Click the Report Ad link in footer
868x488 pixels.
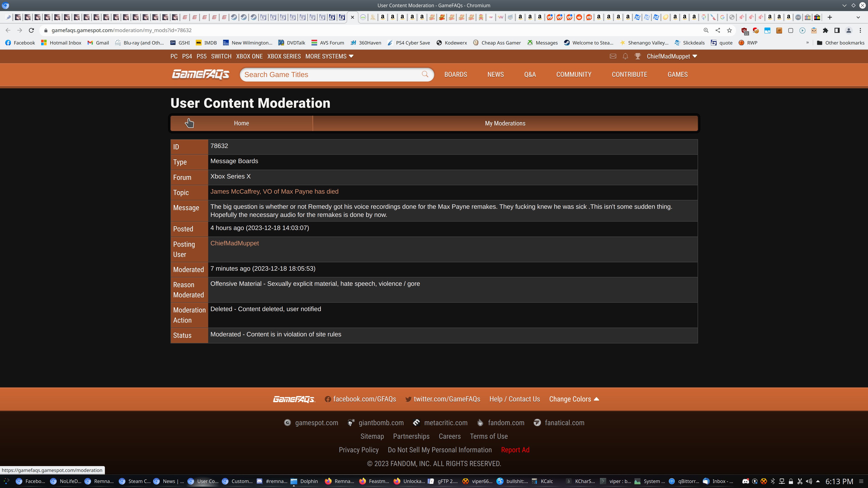click(515, 450)
